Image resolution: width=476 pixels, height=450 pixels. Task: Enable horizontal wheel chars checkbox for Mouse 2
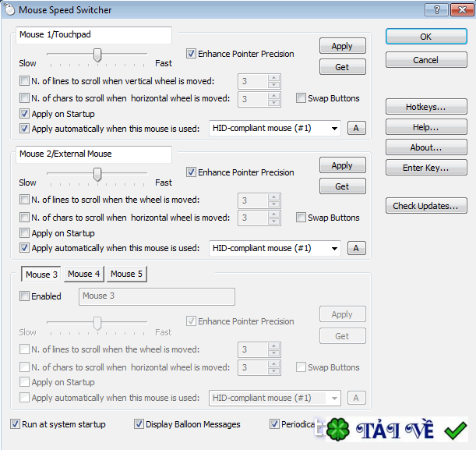coord(24,218)
